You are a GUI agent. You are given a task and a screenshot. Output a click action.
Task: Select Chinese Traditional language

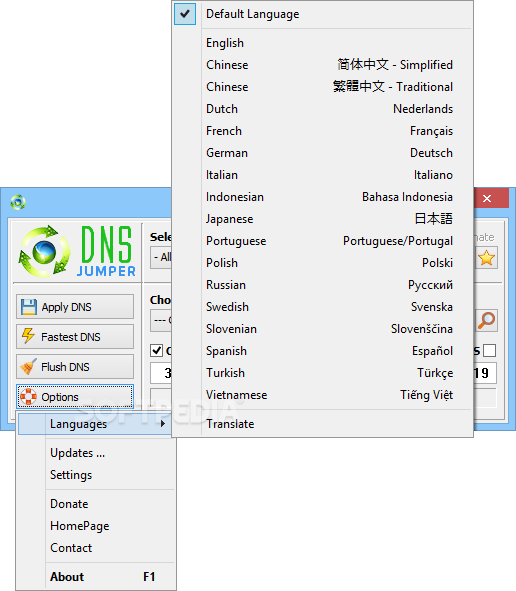point(323,87)
